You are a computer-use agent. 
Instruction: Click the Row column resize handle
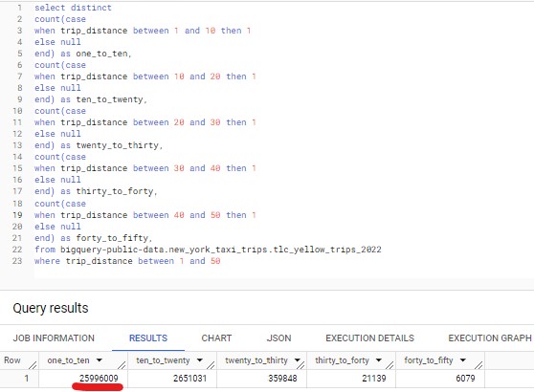[x=33, y=365]
